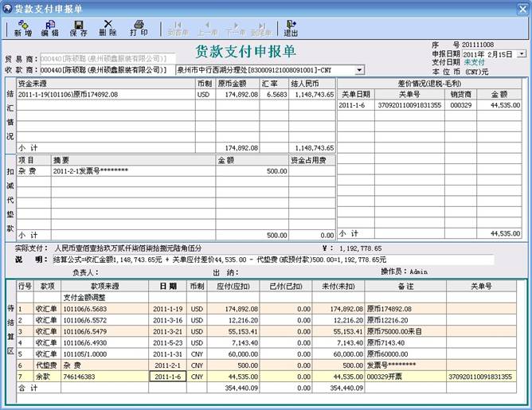Image resolution: width=532 pixels, height=410 pixels.
Task: Click the 收款商 input field
Action: (108, 70)
